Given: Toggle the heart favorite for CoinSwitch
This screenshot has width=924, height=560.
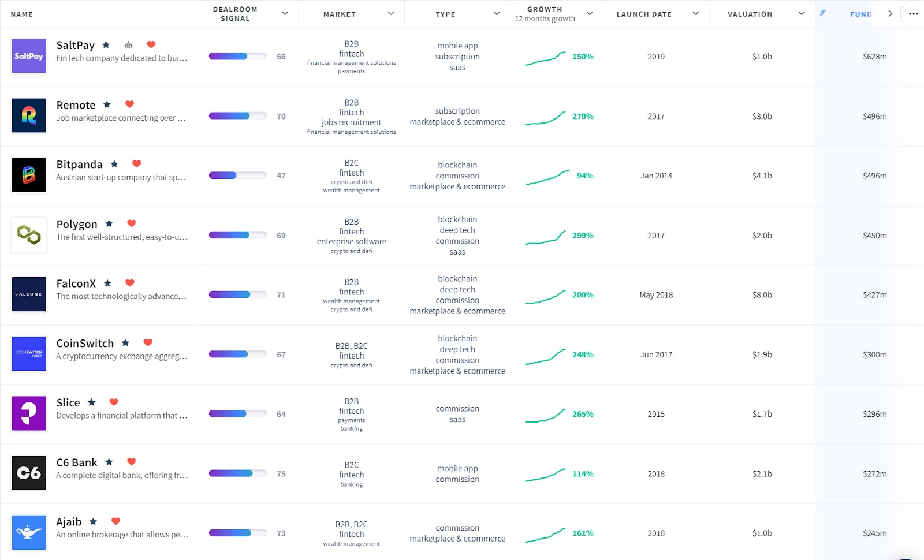Looking at the screenshot, I should pyautogui.click(x=148, y=342).
